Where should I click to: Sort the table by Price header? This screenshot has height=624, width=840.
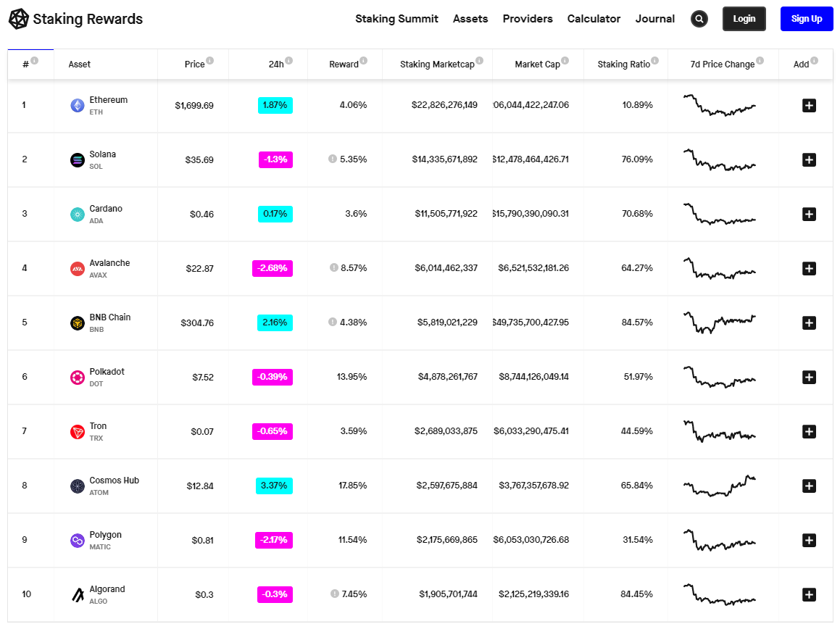(194, 65)
